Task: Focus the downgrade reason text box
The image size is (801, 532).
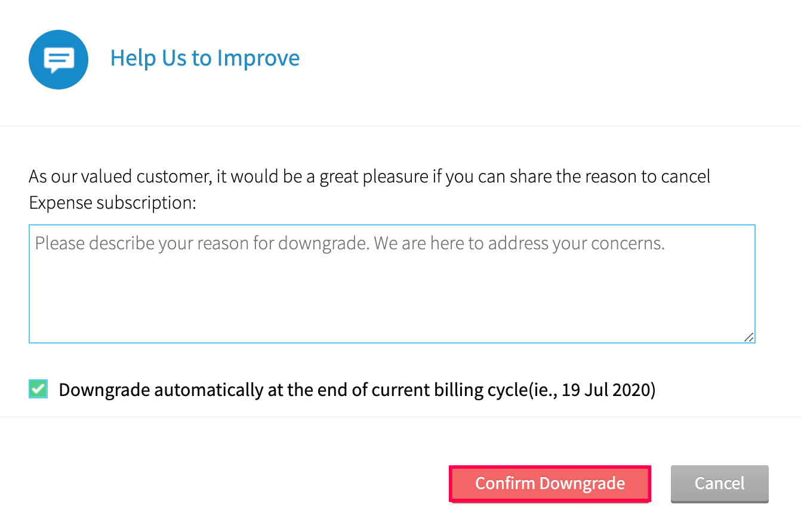Action: tap(392, 284)
